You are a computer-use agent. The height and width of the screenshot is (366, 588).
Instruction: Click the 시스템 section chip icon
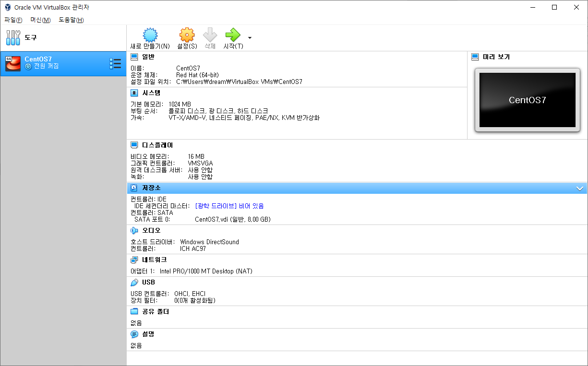point(134,93)
